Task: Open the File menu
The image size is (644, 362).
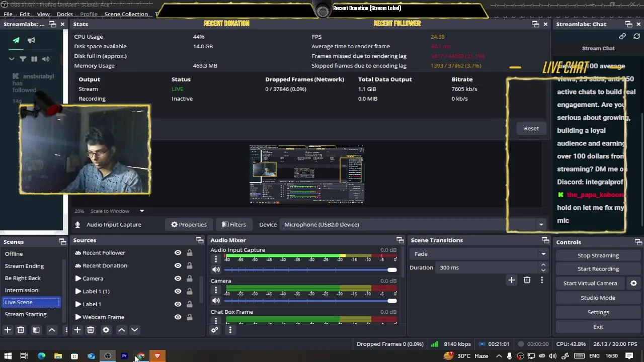Action: tap(8, 14)
